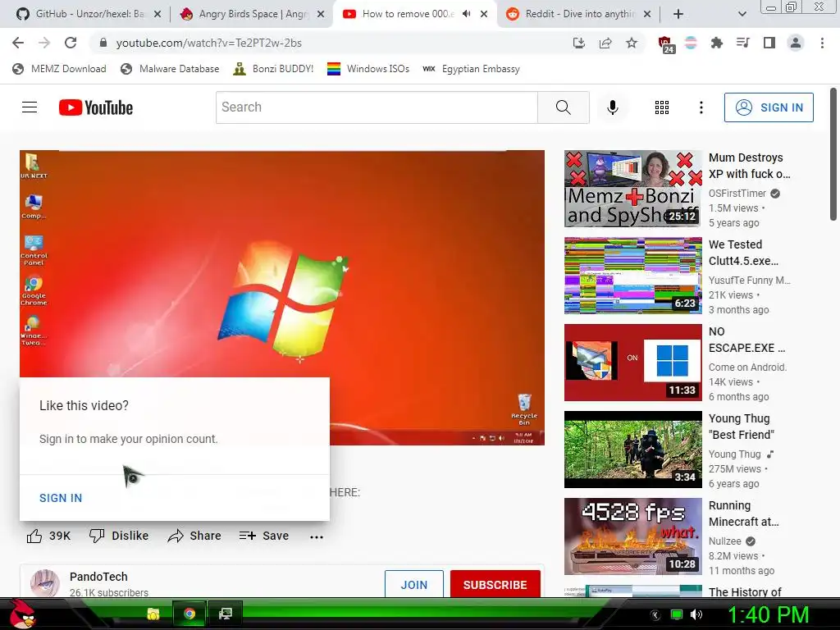Open the media controls icon in toolbar

742,43
